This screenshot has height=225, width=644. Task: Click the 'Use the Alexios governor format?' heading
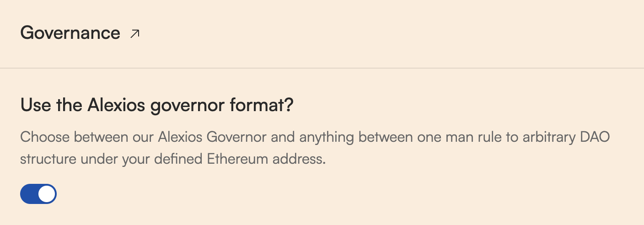tap(156, 106)
